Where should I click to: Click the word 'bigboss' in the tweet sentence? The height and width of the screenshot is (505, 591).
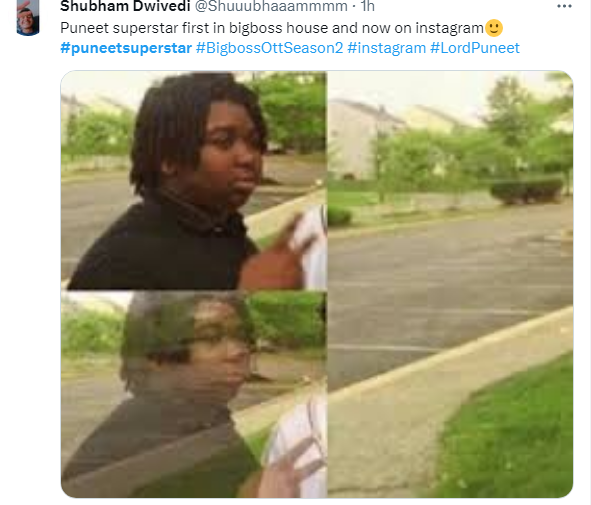click(x=256, y=28)
